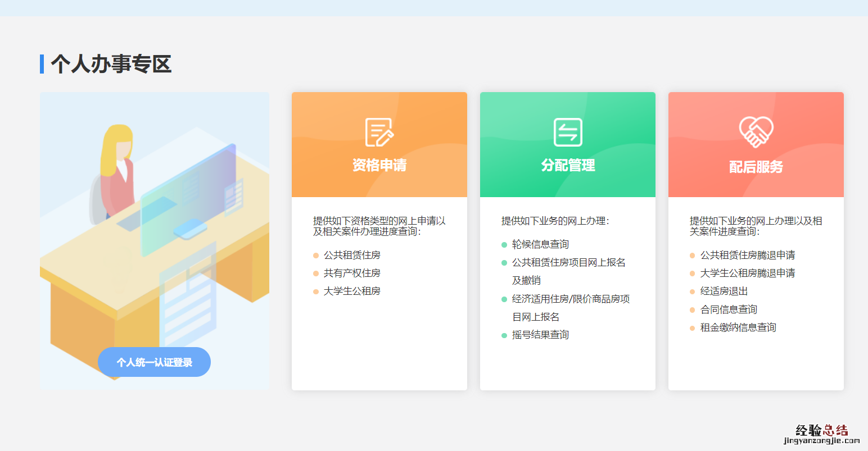View 摇号结果查询
Screen dimensions: 868x451
pyautogui.click(x=540, y=335)
